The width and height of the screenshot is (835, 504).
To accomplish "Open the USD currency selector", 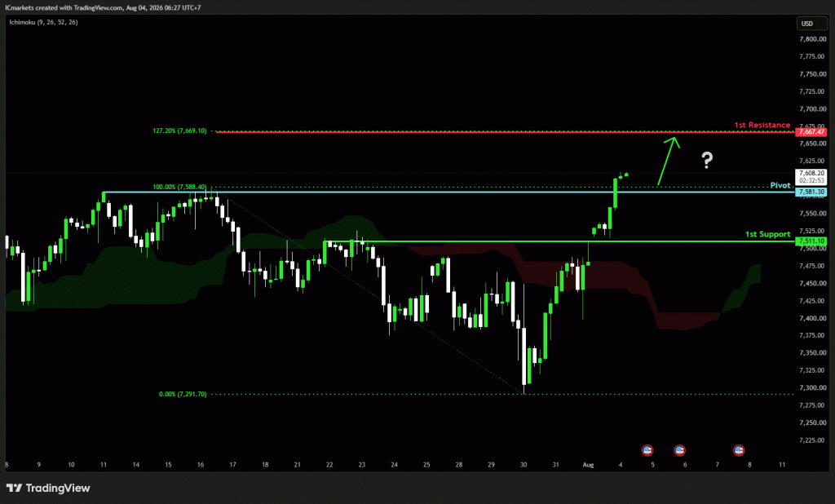I will [807, 24].
